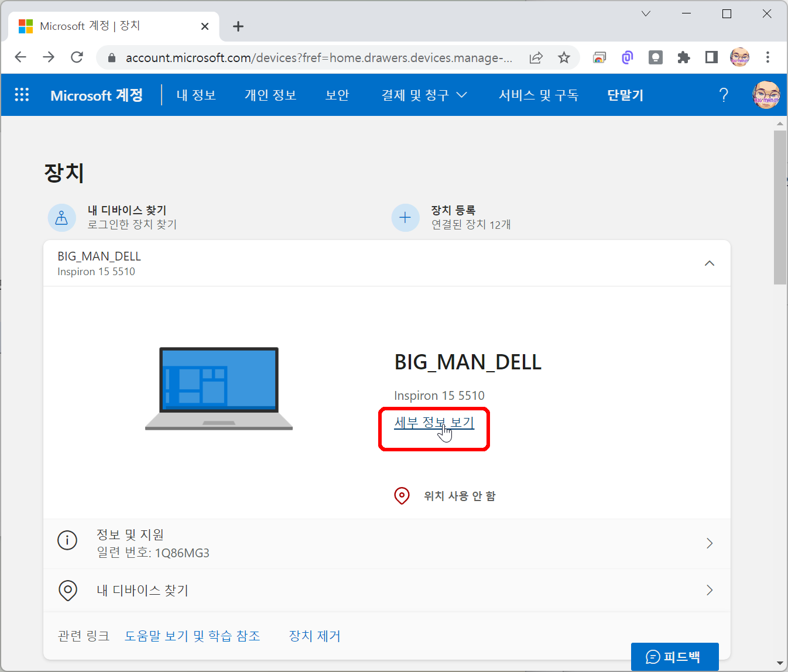Click the large BIG_MAN_DELL device title

point(468,362)
